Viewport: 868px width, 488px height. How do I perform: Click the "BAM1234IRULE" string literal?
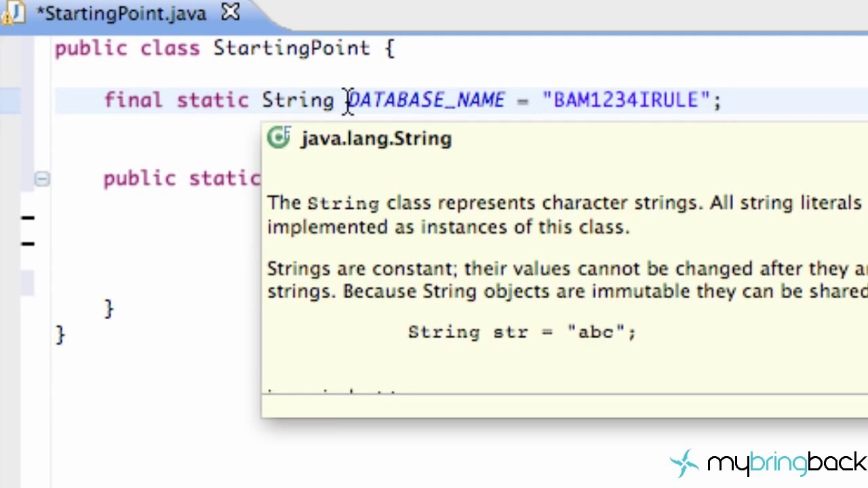626,100
